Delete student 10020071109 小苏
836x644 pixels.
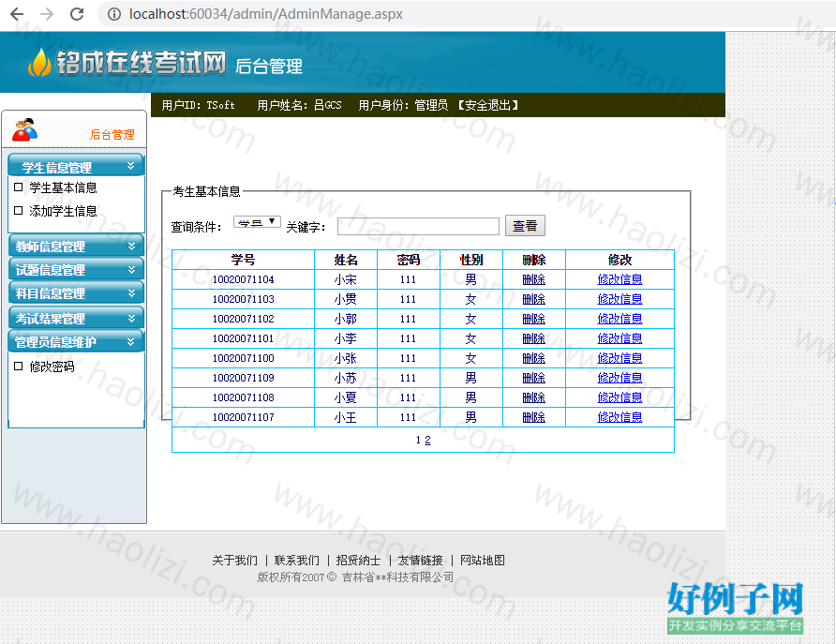tap(533, 378)
